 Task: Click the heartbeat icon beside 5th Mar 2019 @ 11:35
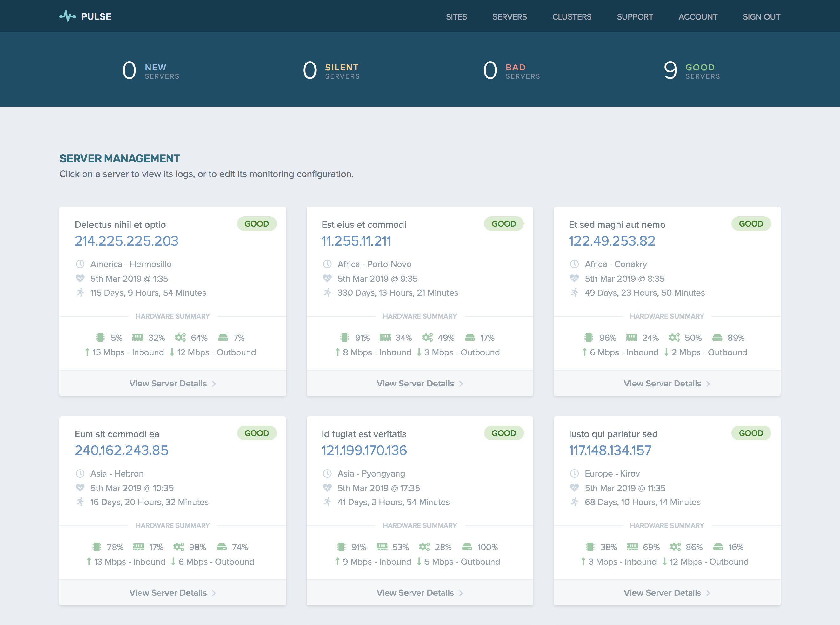[x=574, y=488]
